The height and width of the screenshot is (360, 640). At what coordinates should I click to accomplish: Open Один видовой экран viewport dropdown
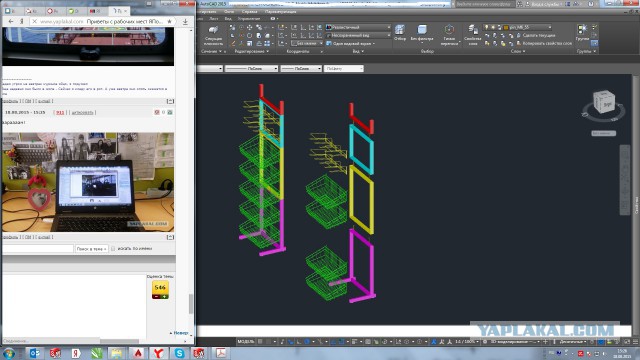click(x=351, y=43)
